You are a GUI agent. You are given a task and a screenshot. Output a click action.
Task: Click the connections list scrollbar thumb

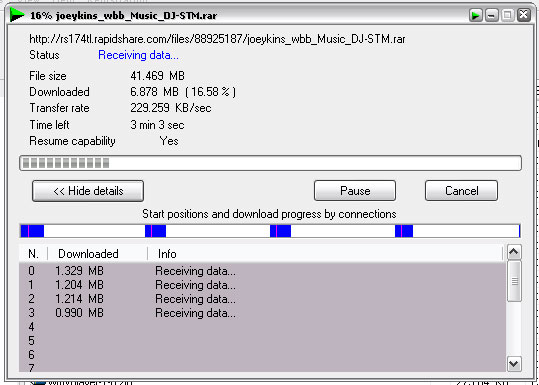coord(514,281)
